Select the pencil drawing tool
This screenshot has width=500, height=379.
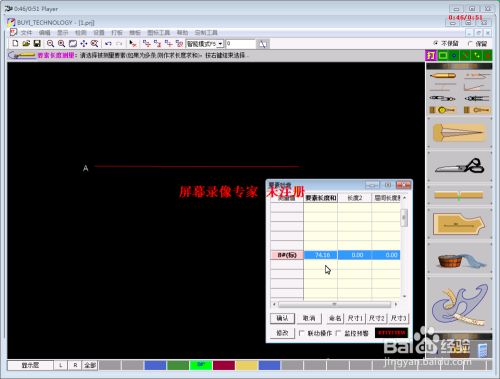pyautogui.click(x=443, y=76)
